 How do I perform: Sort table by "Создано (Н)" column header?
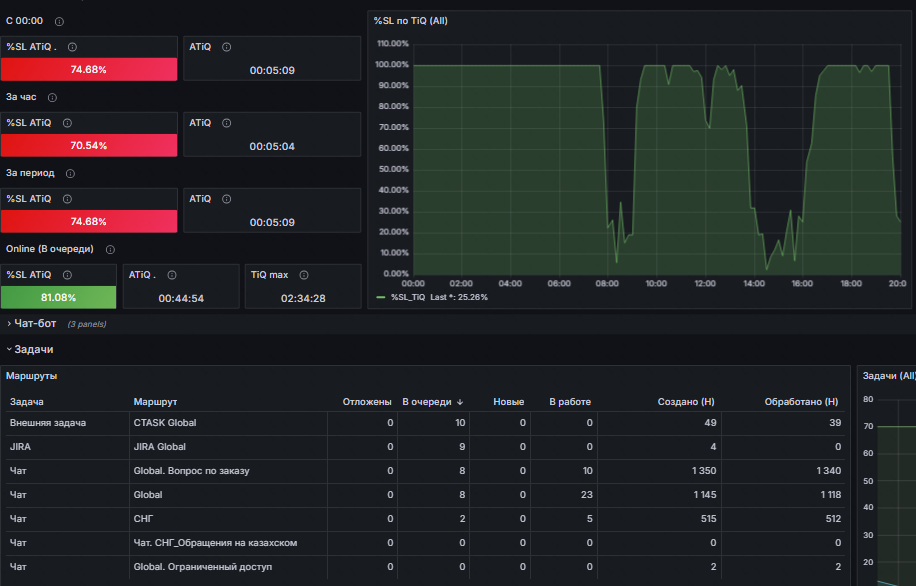click(x=686, y=402)
